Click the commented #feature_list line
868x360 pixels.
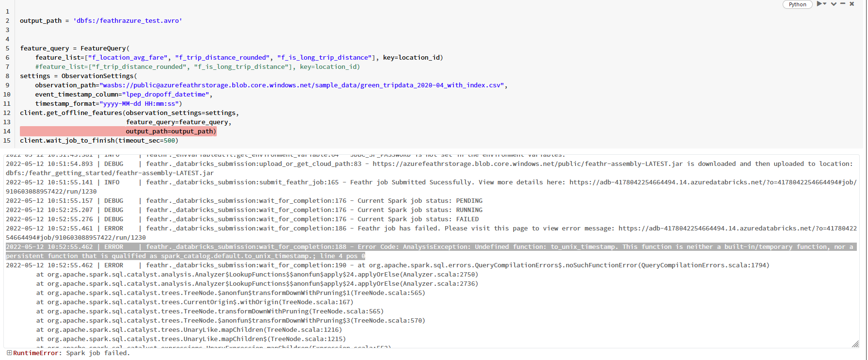tap(197, 67)
